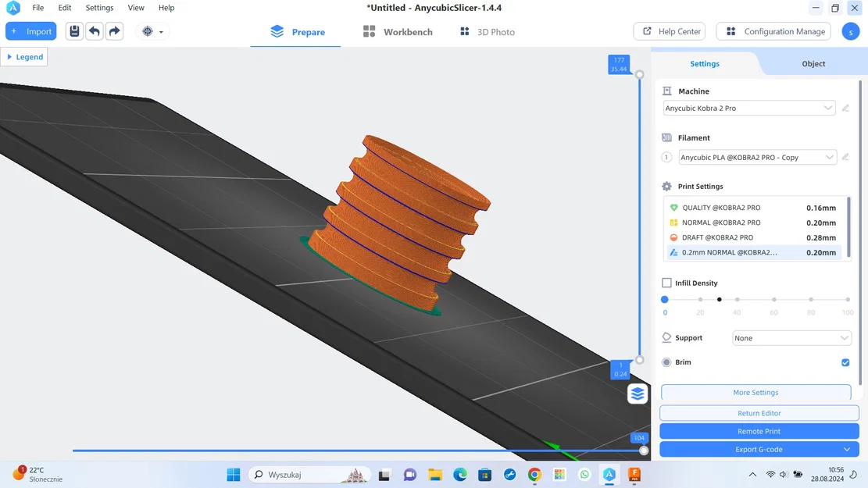868x488 pixels.
Task: Select QUALITY @KOBRA2 PRO 0.16mm preset
Action: 752,208
